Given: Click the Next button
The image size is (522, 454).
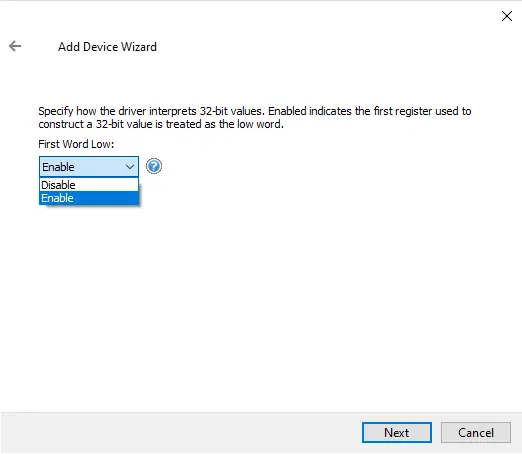Looking at the screenshot, I should pyautogui.click(x=397, y=433).
